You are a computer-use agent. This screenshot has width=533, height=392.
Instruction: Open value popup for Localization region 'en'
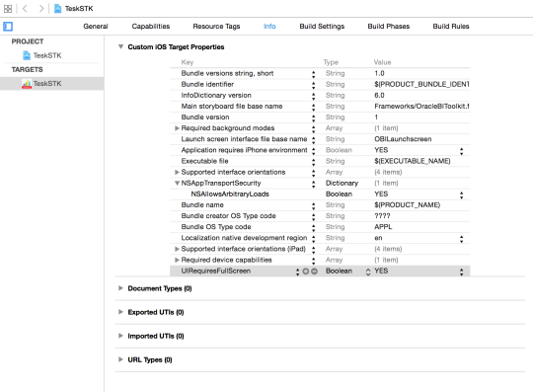click(x=461, y=239)
